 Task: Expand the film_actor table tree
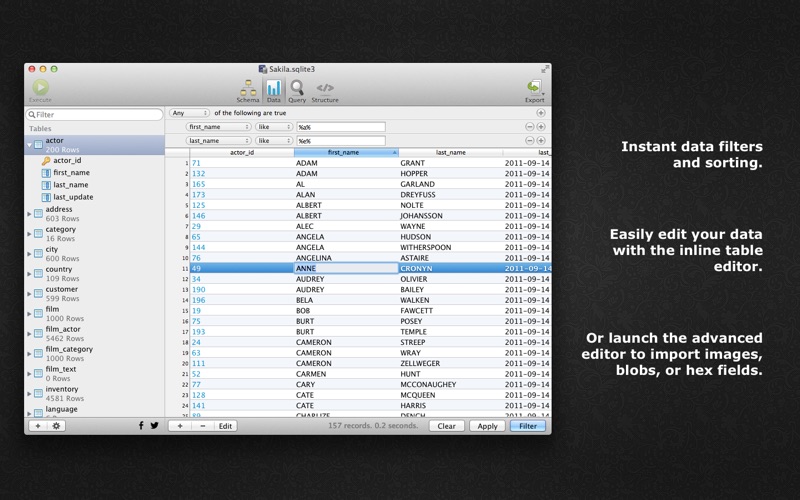[29, 334]
